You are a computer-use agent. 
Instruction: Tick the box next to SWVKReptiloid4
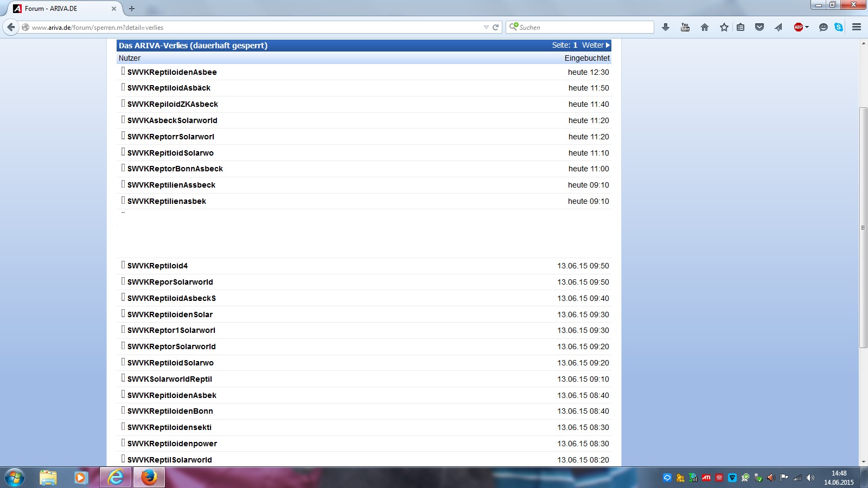[123, 265]
